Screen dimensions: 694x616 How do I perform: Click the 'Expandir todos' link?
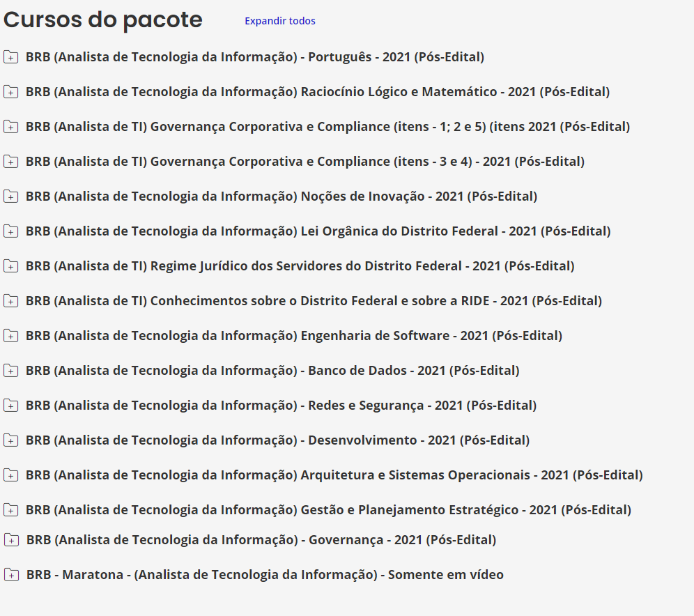279,21
